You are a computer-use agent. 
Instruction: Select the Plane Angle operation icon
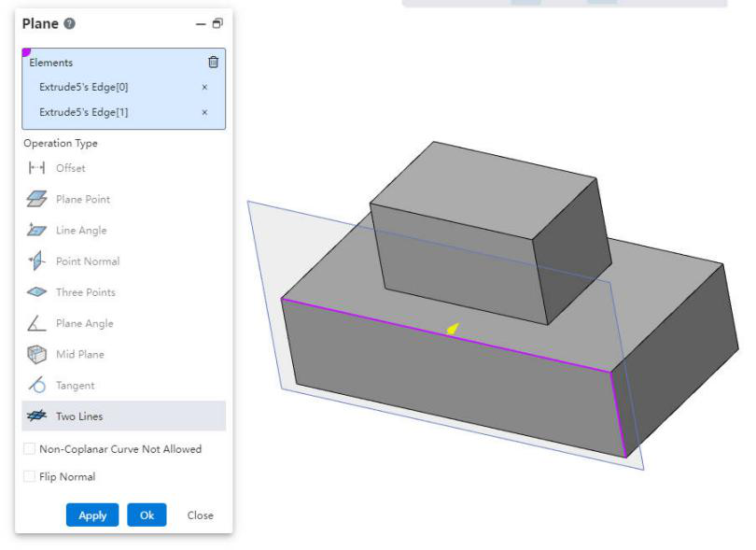[x=36, y=323]
